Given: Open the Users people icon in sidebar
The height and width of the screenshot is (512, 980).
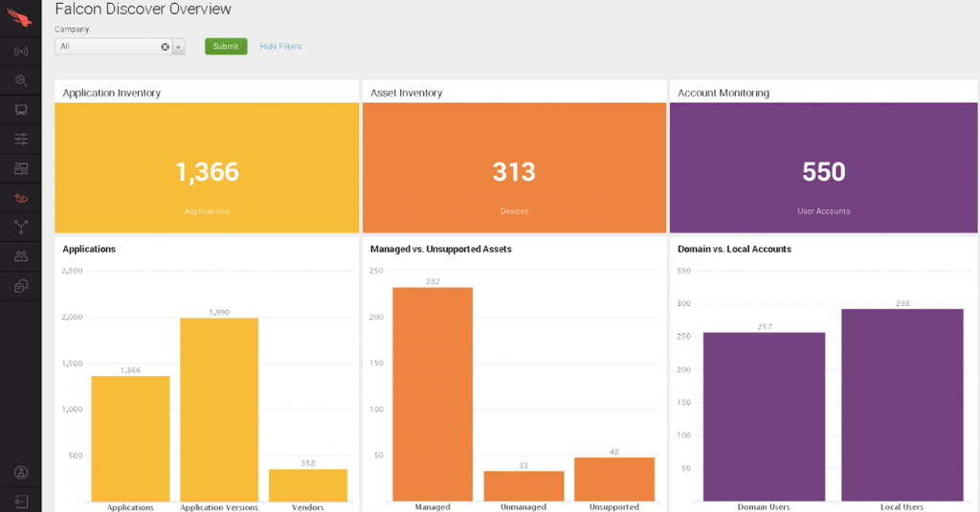Looking at the screenshot, I should tap(20, 256).
